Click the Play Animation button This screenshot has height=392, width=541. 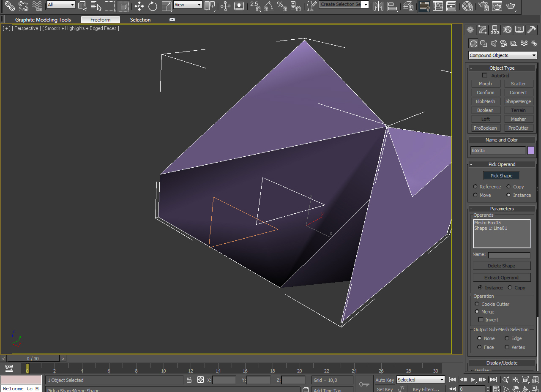[473, 380]
